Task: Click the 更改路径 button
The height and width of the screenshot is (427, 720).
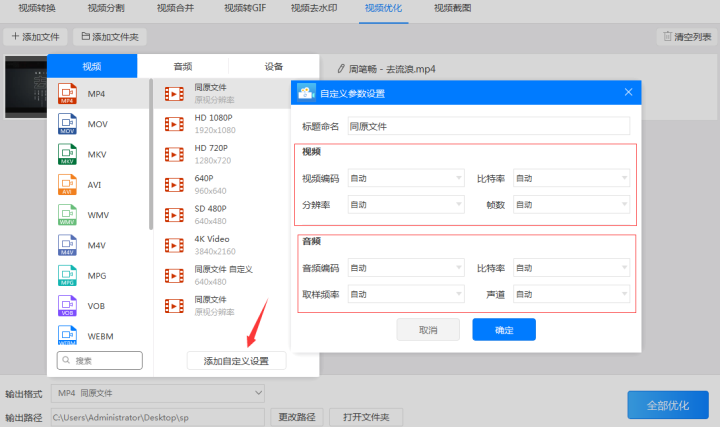Action: point(297,417)
